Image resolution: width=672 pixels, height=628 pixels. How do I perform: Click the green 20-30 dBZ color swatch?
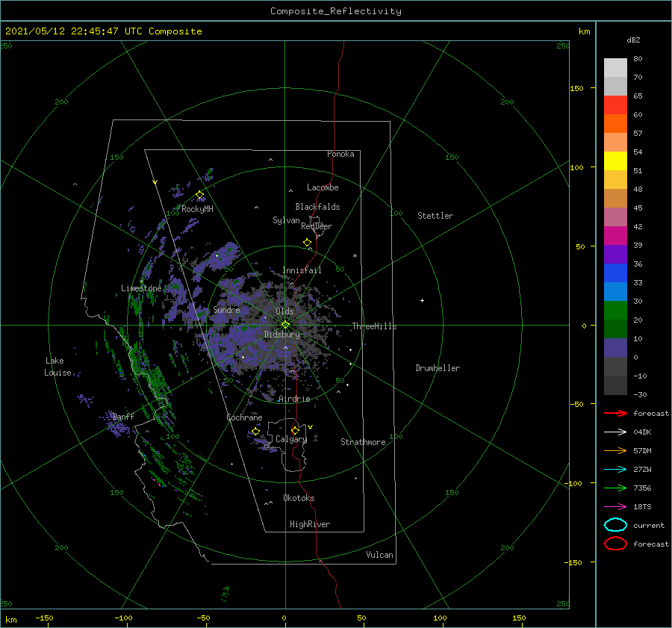coord(615,311)
